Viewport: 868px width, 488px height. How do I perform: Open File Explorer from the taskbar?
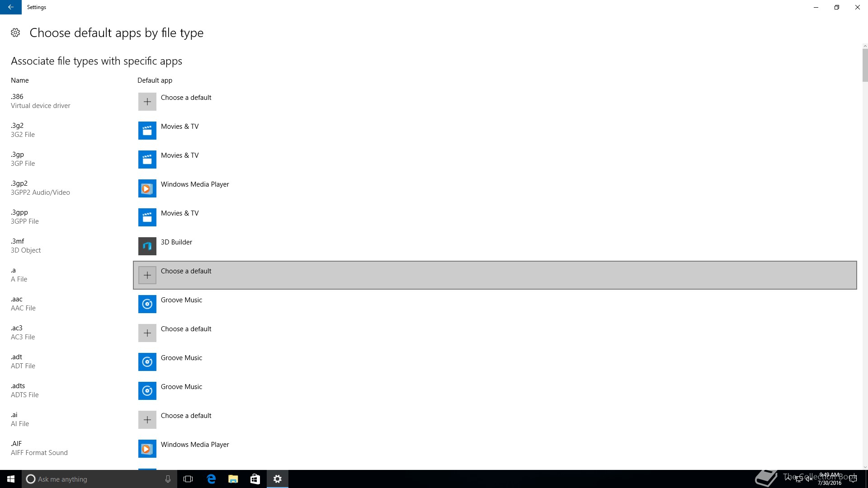point(233,479)
